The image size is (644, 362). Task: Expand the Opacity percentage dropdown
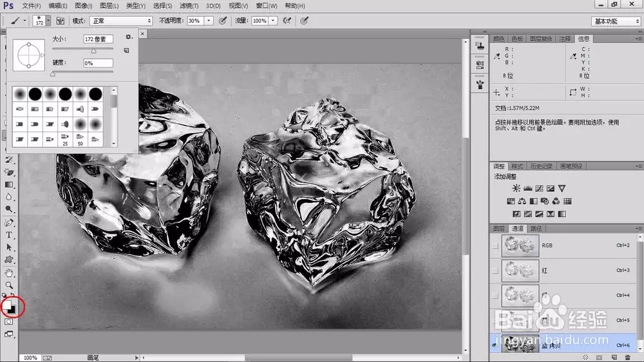[x=209, y=21]
